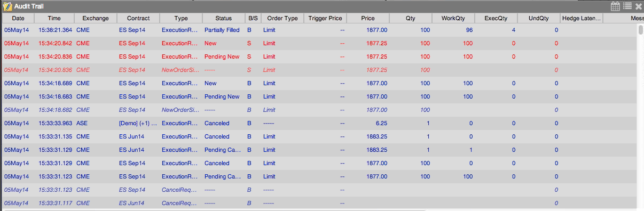Select the italic time cell 15:33:31.117
The width and height of the screenshot is (644, 211).
[56, 203]
